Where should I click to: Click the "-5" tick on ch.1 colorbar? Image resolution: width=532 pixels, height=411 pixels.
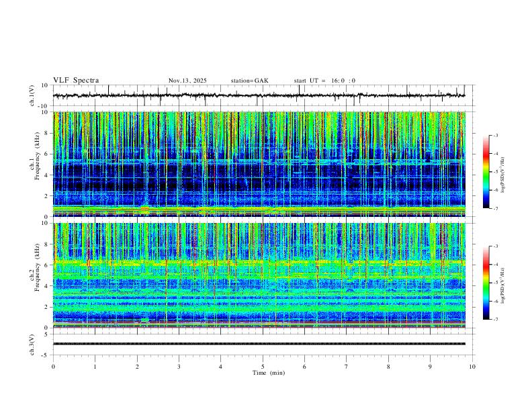pyautogui.click(x=496, y=172)
